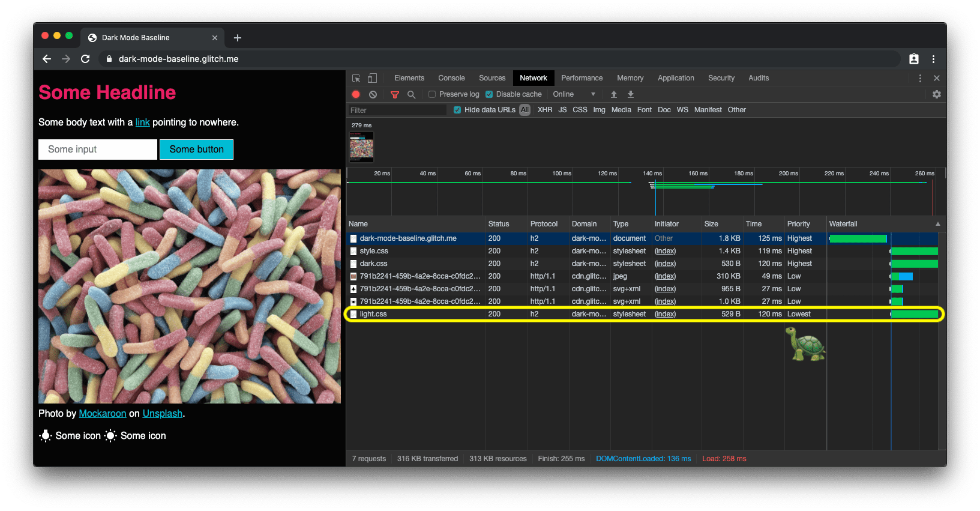Toggle the device toolbar icon
This screenshot has width=980, height=511.
[x=372, y=78]
